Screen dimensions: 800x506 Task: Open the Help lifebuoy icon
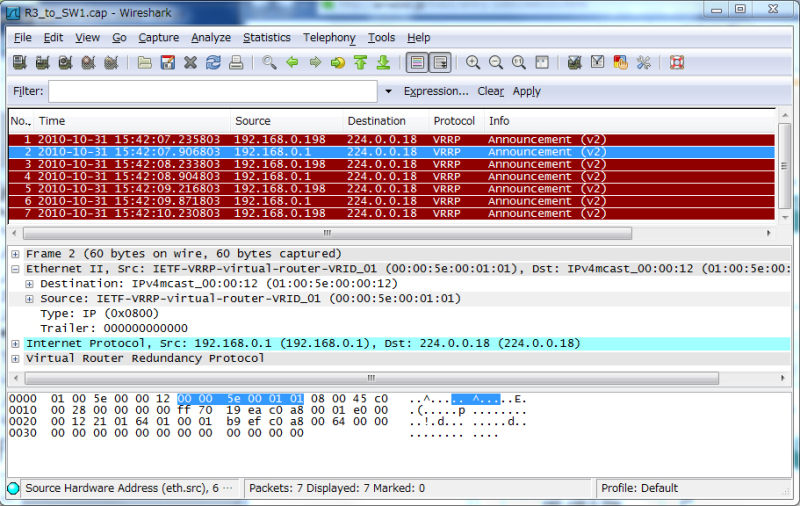point(677,63)
